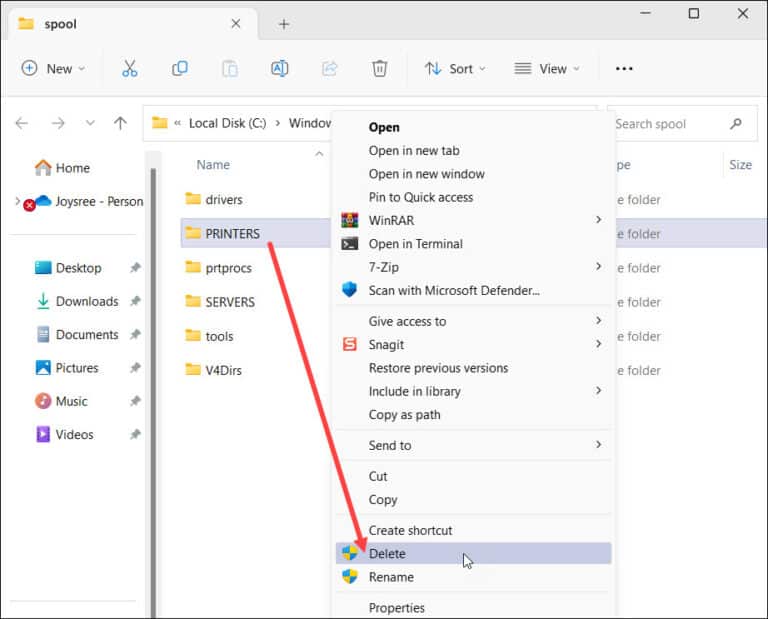The image size is (768, 619).
Task: Click the search magnifier icon
Action: click(736, 123)
